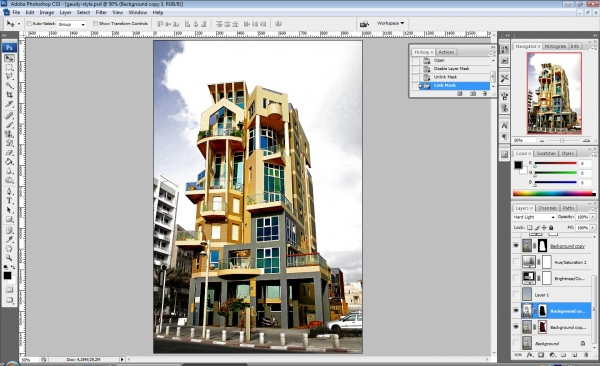The image size is (600, 366).
Task: Toggle Quick Mask mode in toolbox
Action: tap(9, 289)
